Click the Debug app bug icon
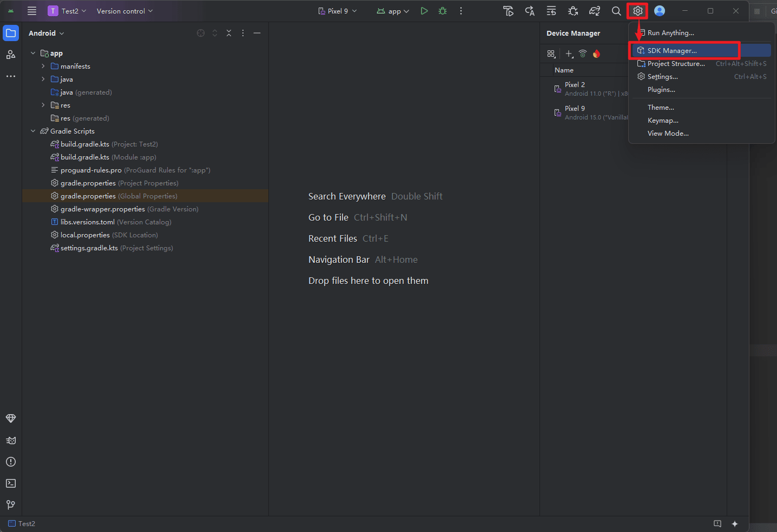 click(x=443, y=11)
